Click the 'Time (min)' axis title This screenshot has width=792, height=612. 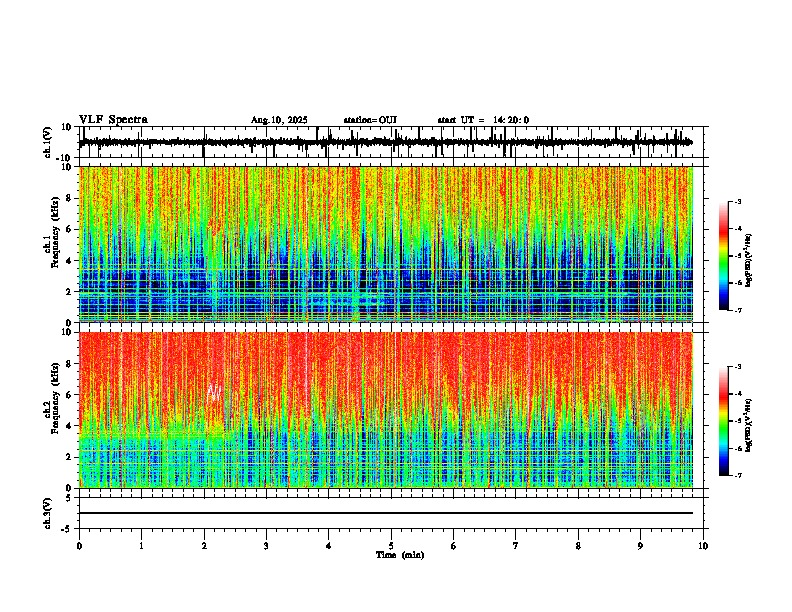pyautogui.click(x=400, y=555)
